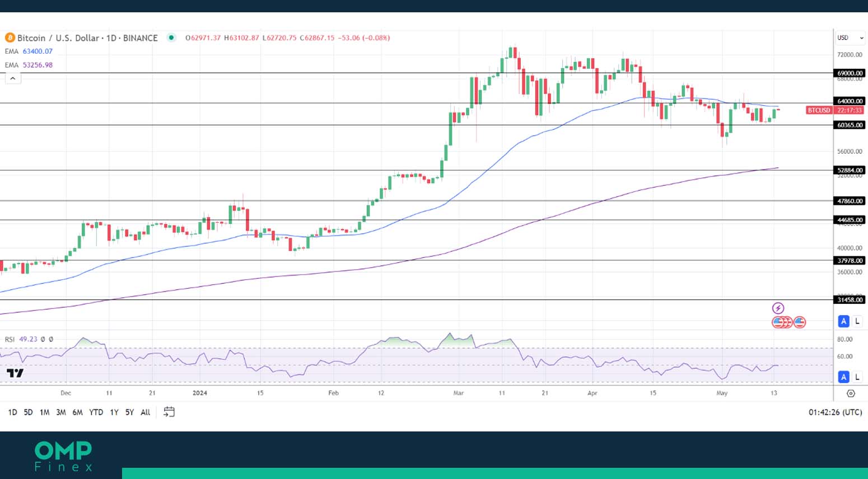The height and width of the screenshot is (479, 868).
Task: Switch to 1D time range
Action: click(x=12, y=412)
